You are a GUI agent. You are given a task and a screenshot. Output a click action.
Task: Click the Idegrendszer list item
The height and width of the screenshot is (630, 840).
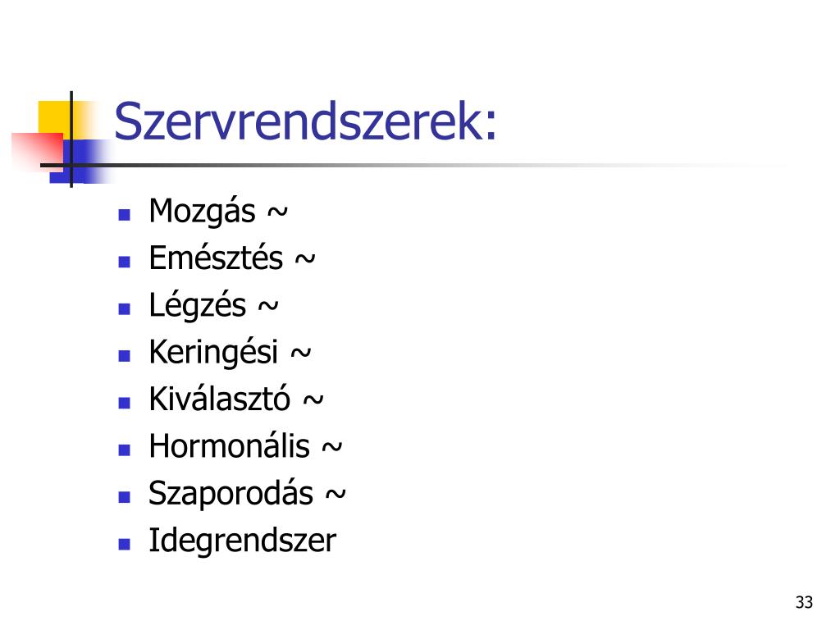[x=243, y=541]
